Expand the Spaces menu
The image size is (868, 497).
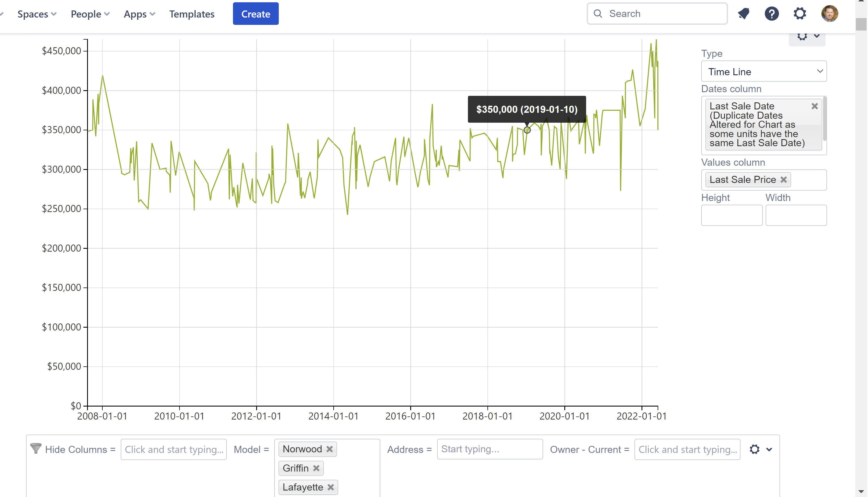point(37,14)
